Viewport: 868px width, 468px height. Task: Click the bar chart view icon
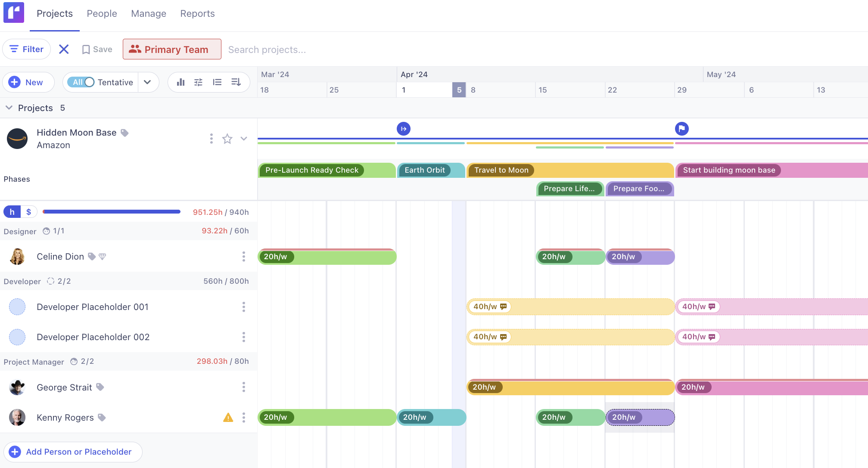[x=180, y=82]
